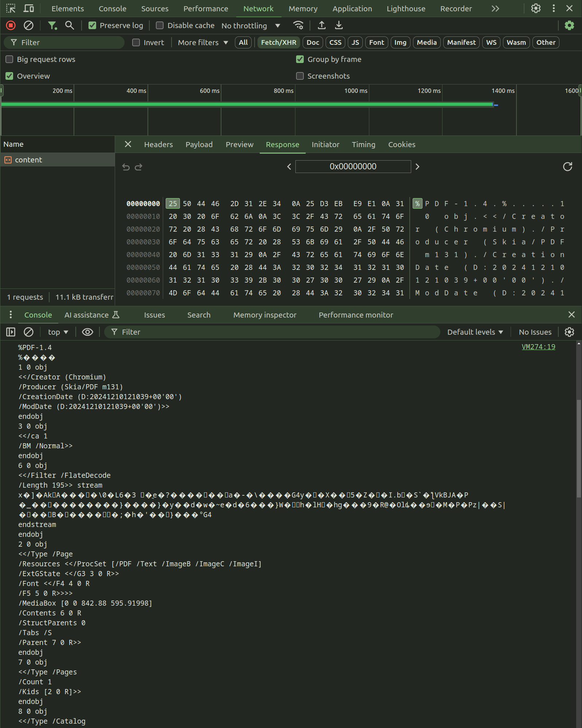
Task: Open the Headers tab
Action: tap(158, 145)
